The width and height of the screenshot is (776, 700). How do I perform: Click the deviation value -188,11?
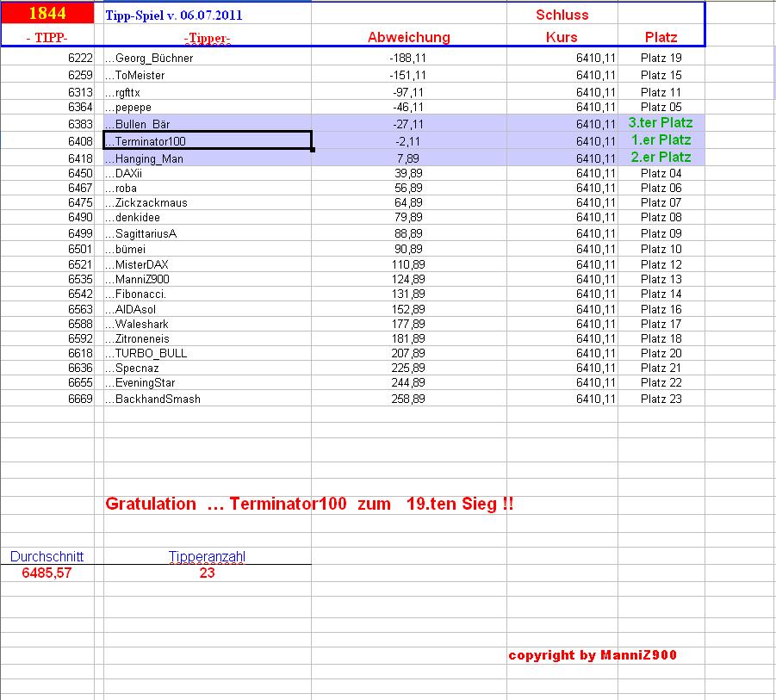[x=407, y=58]
